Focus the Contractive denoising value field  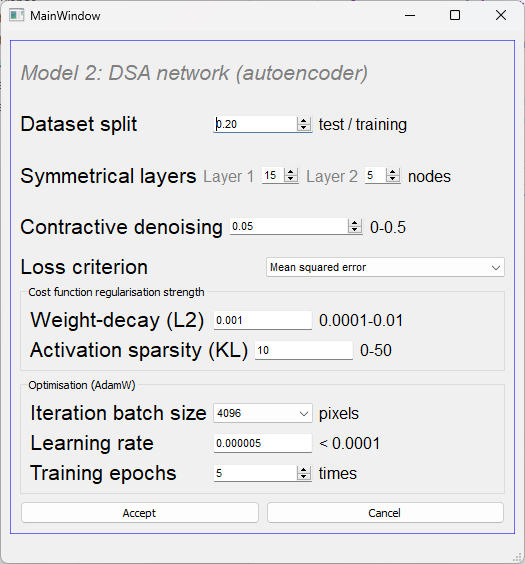click(289, 227)
